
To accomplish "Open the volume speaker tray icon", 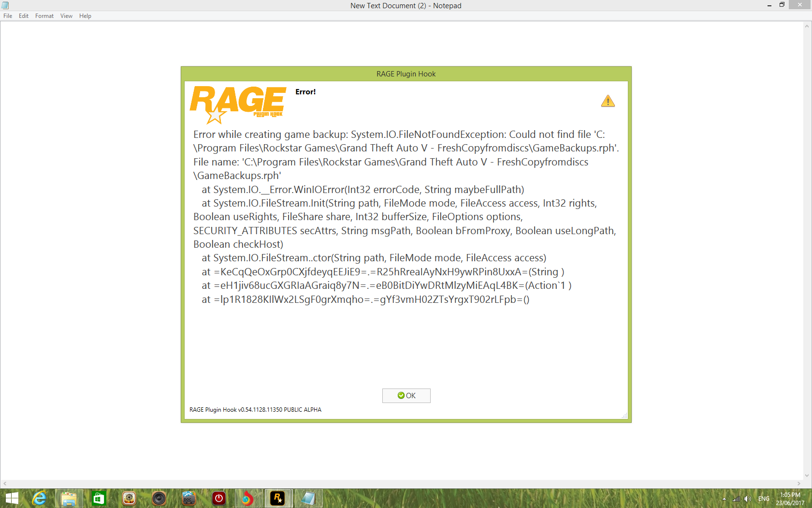I will click(x=748, y=499).
